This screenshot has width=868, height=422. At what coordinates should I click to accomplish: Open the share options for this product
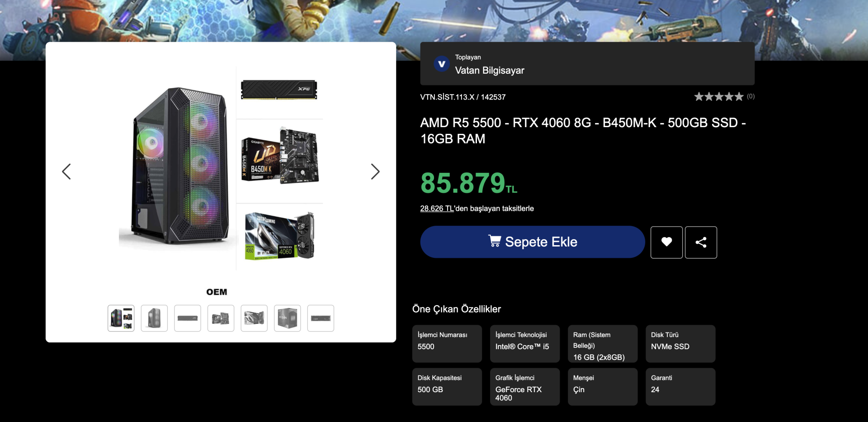pos(701,242)
